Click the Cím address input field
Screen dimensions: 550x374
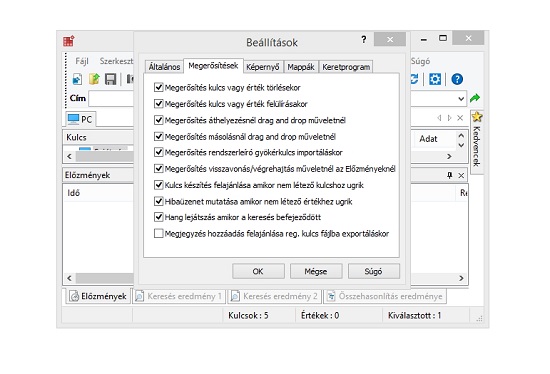pos(111,99)
